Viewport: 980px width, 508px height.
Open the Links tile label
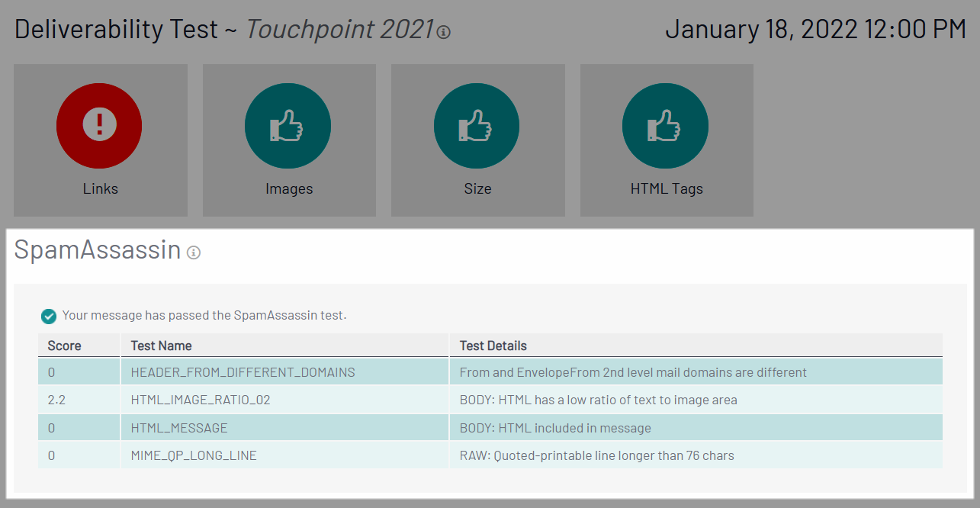101,188
